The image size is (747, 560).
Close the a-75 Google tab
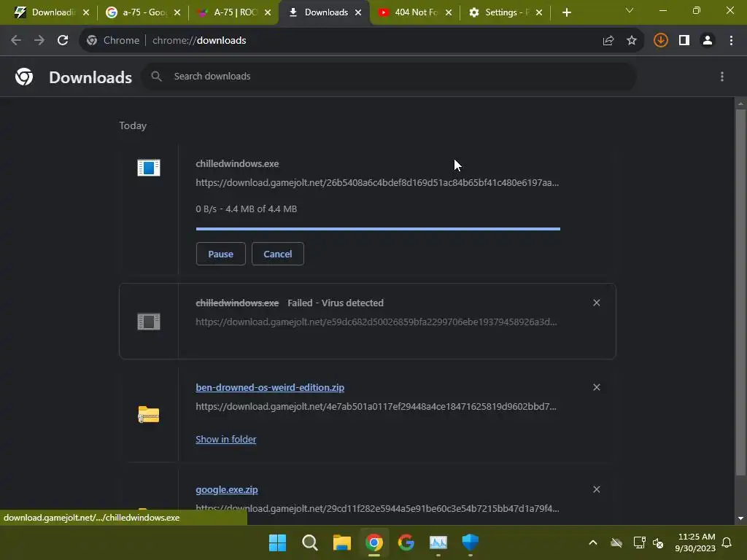pos(177,12)
